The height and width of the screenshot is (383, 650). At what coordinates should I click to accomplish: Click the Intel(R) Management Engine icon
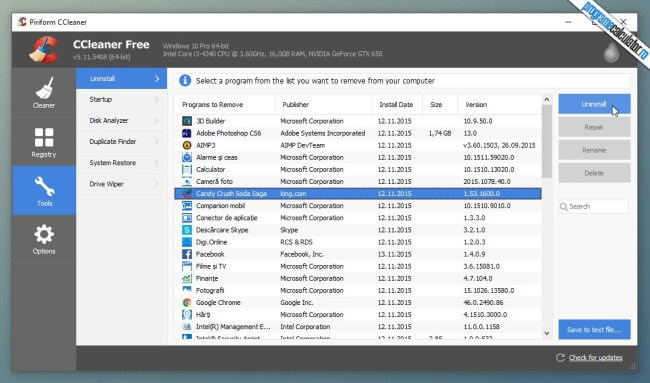point(187,327)
